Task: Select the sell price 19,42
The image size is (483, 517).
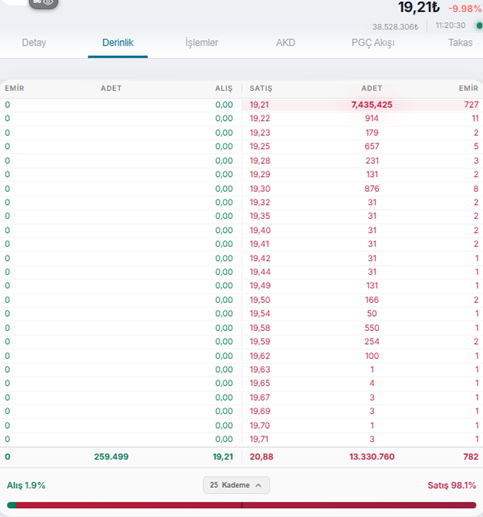Action: 260,258
